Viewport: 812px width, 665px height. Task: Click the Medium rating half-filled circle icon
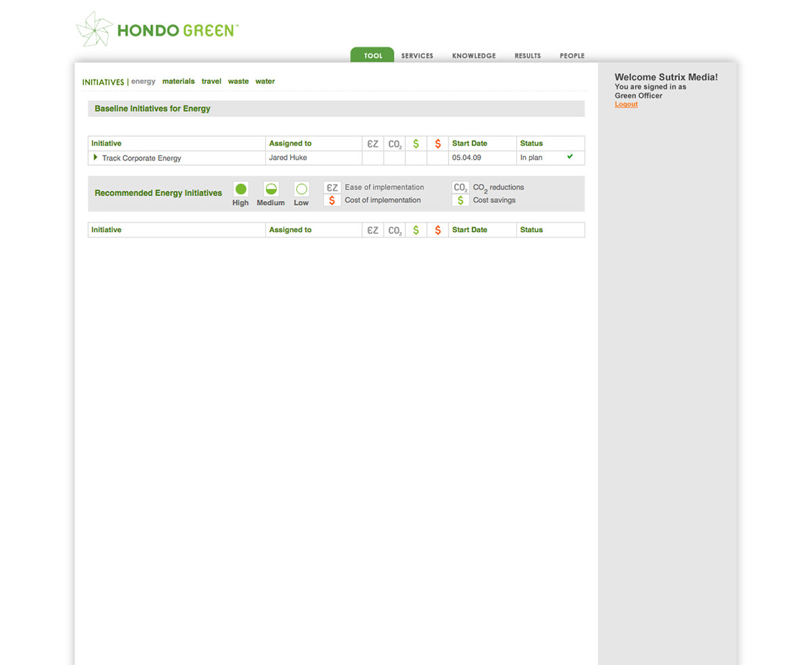point(271,189)
